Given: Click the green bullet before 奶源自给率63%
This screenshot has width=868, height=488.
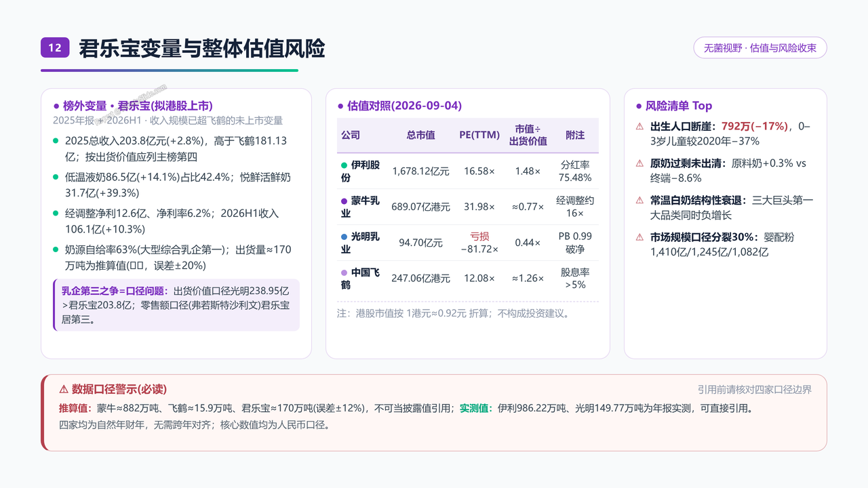Looking at the screenshot, I should click(x=56, y=249).
